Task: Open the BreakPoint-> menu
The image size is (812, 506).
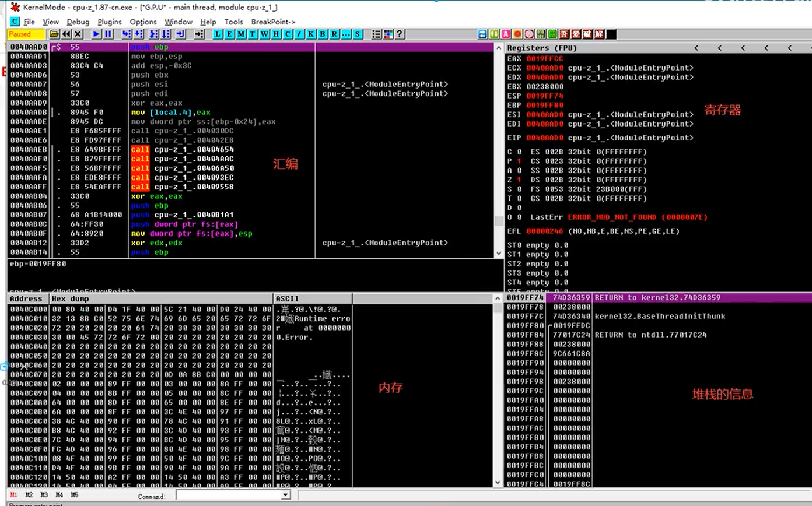Action: 274,22
